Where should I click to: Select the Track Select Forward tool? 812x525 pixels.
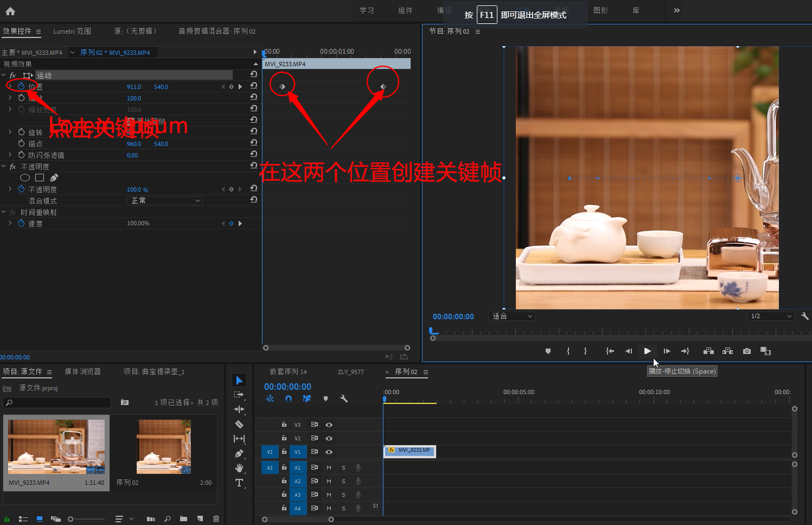(239, 395)
